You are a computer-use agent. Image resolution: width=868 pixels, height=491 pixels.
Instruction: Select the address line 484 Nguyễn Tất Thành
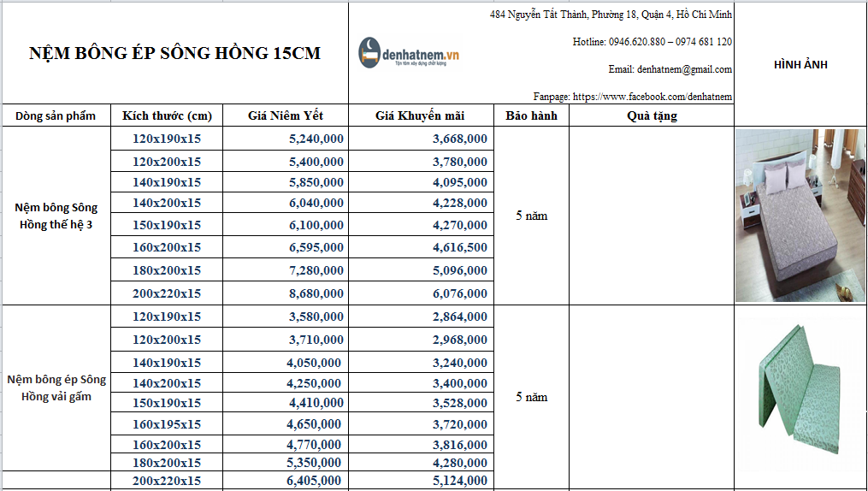[611, 15]
